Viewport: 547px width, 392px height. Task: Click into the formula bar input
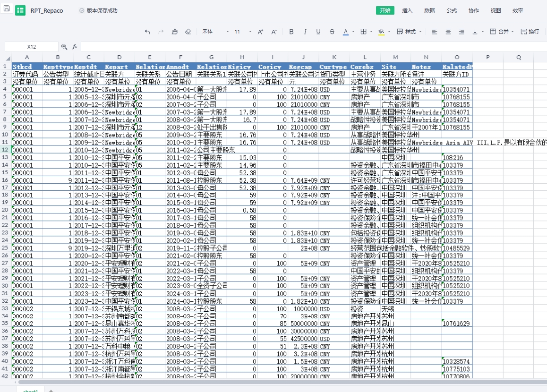(x=314, y=47)
